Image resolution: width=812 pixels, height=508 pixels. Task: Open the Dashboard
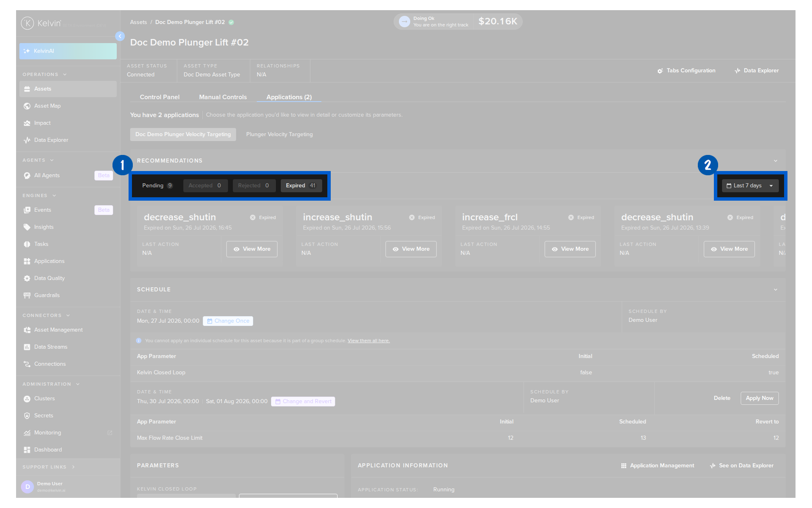pyautogui.click(x=68, y=450)
